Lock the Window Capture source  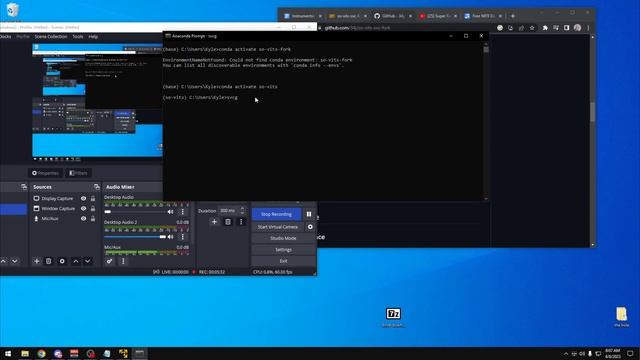[93, 209]
